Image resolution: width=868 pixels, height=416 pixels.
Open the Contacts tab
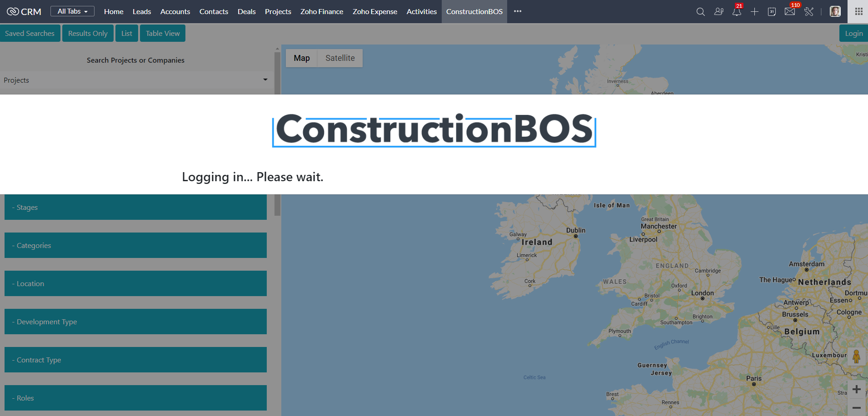(214, 11)
